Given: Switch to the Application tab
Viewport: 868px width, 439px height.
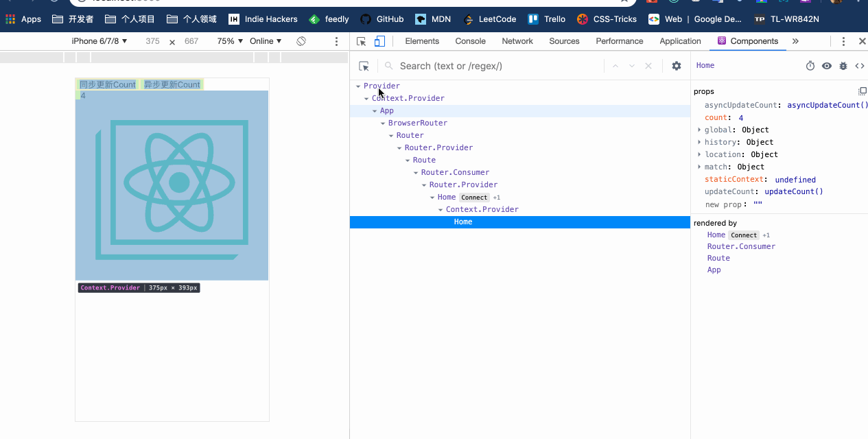Looking at the screenshot, I should 680,41.
